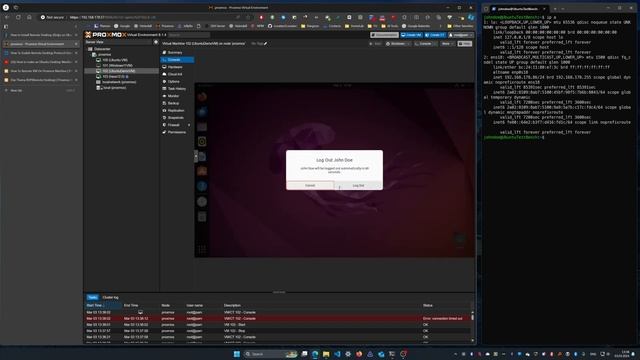
Task: Expand the noVNC side control handle
Action: [196, 156]
